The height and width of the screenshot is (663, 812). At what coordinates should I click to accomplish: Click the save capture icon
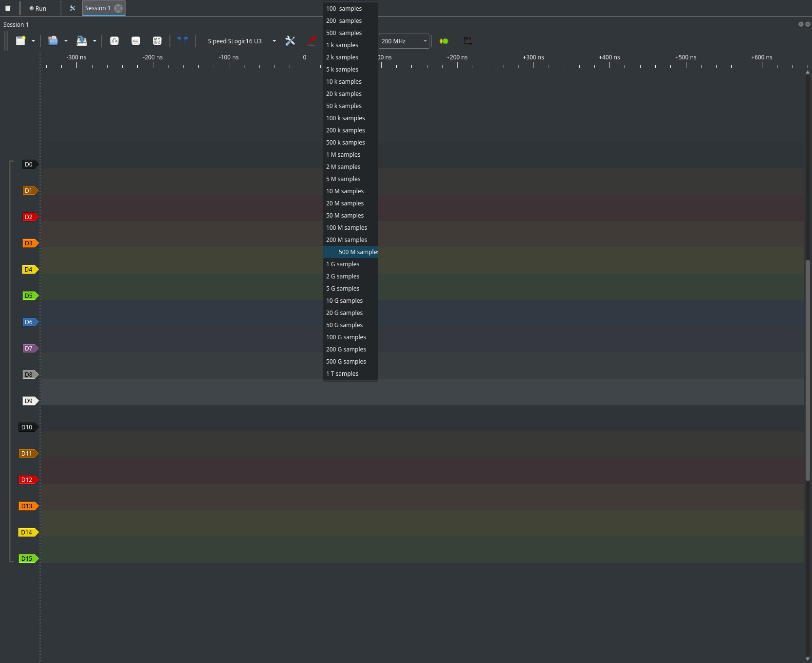82,41
